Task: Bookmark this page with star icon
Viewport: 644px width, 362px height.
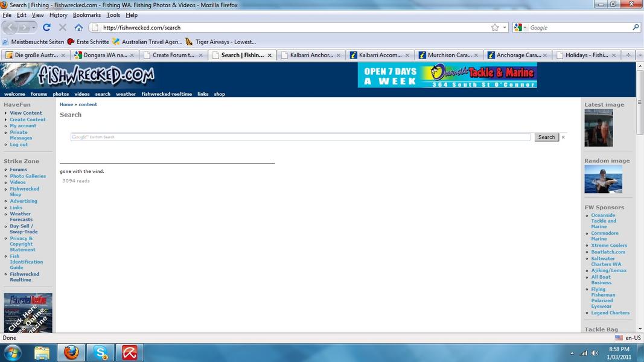Action: coord(495,28)
